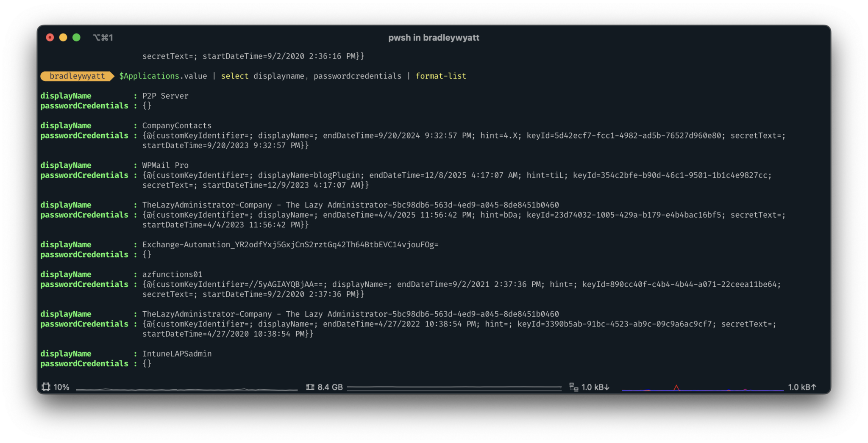The height and width of the screenshot is (443, 868).
Task: Click the 1.0 kB download value
Action: point(595,387)
